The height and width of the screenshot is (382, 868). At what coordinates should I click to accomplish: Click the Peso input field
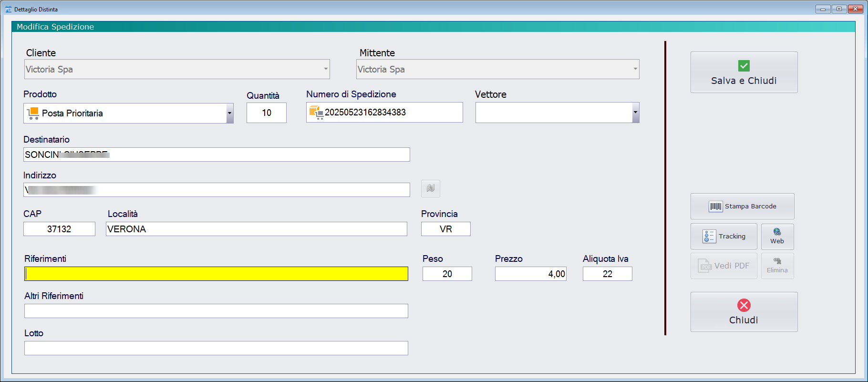point(447,274)
